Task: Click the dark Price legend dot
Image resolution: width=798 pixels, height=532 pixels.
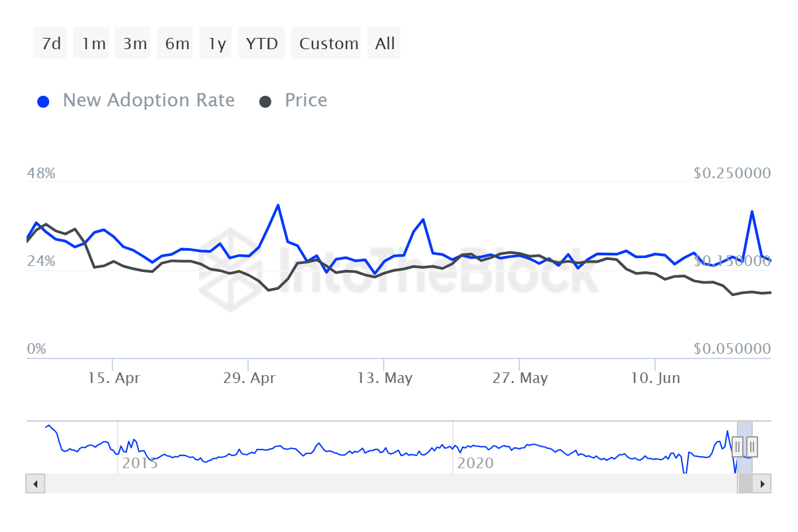Action: tap(265, 102)
